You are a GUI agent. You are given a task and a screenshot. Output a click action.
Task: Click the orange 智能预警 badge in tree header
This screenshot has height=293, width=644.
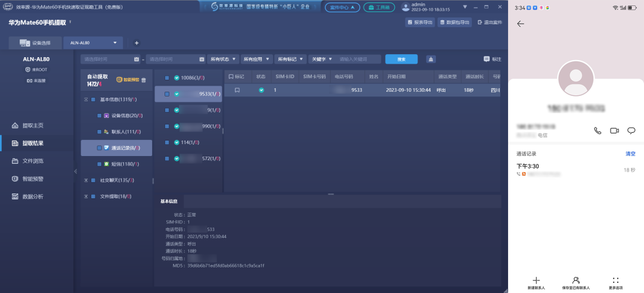[128, 80]
